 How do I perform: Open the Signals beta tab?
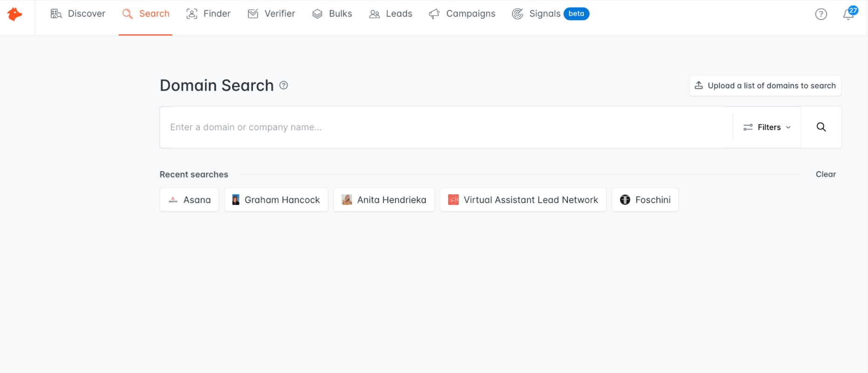[x=551, y=14]
